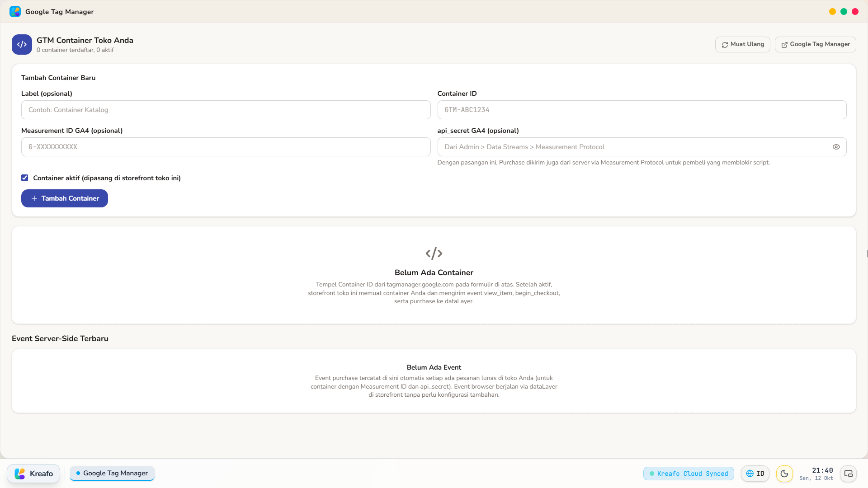Click the Tambah Container button
The width and height of the screenshot is (868, 488).
pos(65,198)
